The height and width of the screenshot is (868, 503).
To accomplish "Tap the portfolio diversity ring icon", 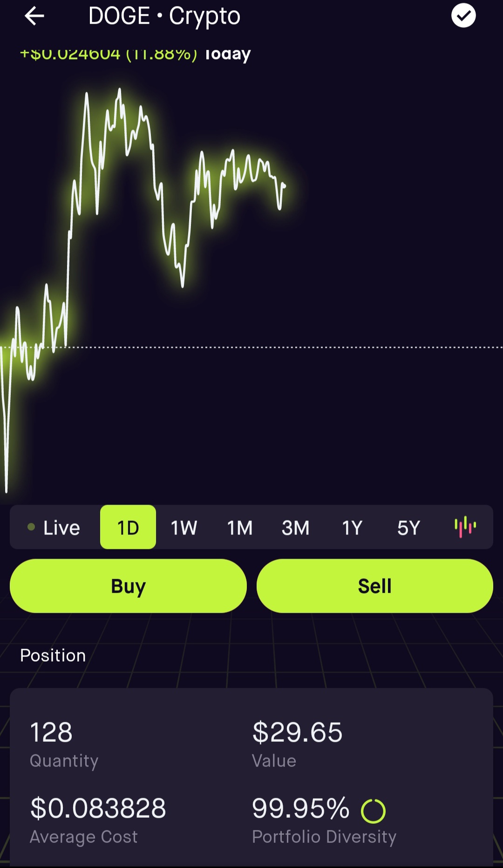I will click(373, 811).
